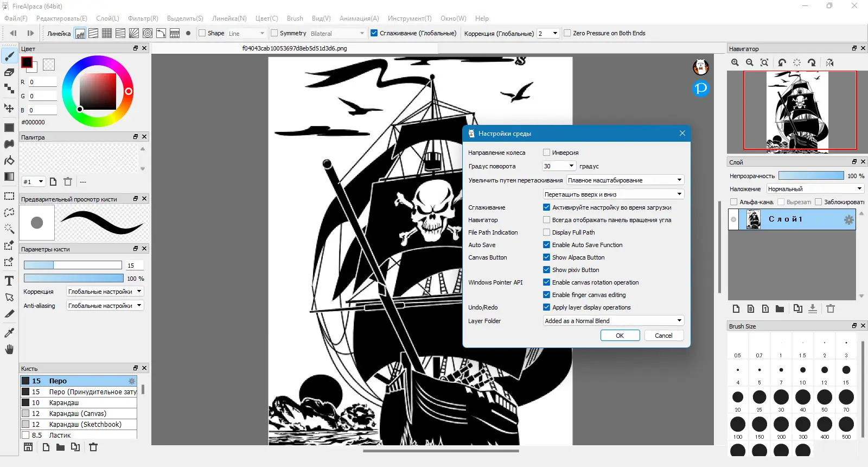
Task: Open the Файл(F) menu
Action: (x=16, y=18)
